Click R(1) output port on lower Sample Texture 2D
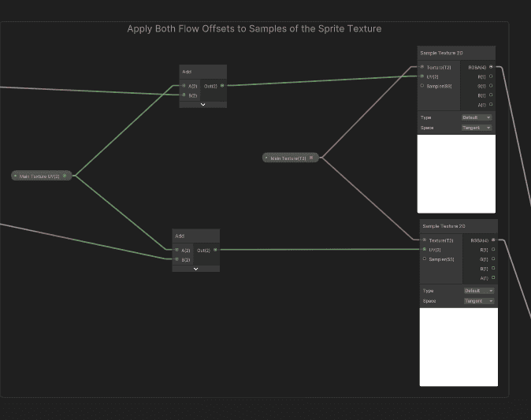 point(493,249)
